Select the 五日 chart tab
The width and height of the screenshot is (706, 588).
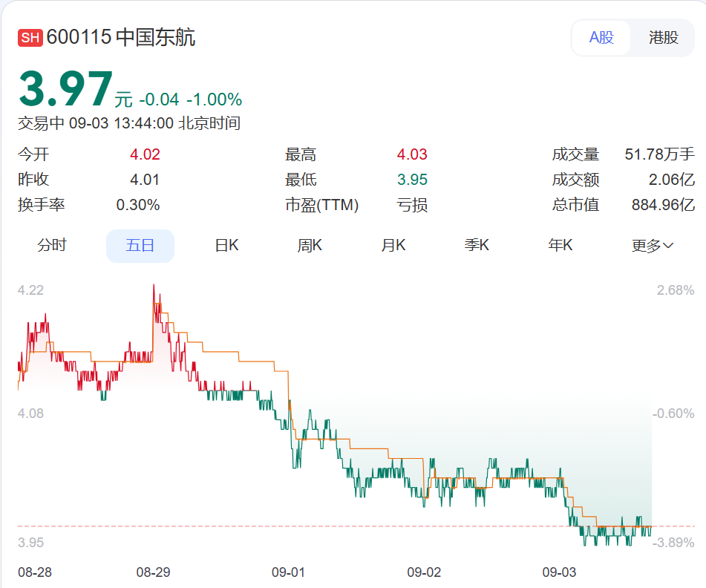tap(140, 246)
